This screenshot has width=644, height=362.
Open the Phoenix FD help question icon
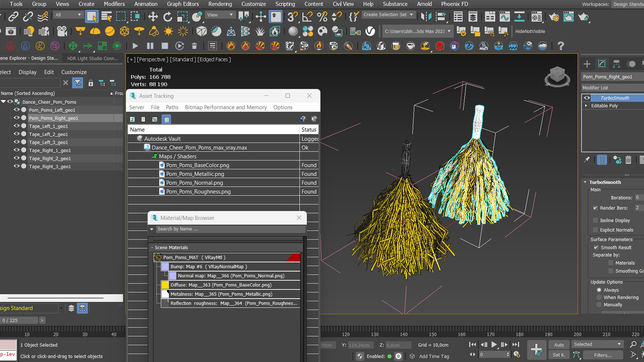(x=560, y=46)
